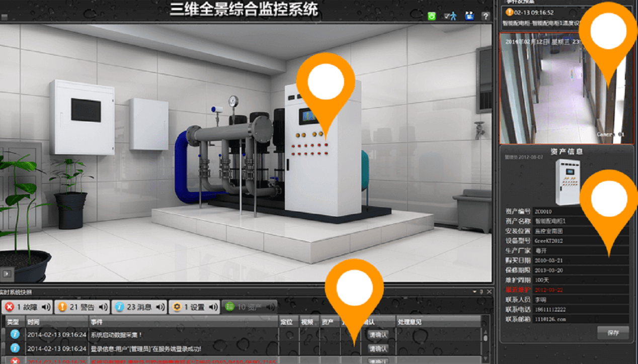Mute sound for the 故障 fault tab

point(46,307)
